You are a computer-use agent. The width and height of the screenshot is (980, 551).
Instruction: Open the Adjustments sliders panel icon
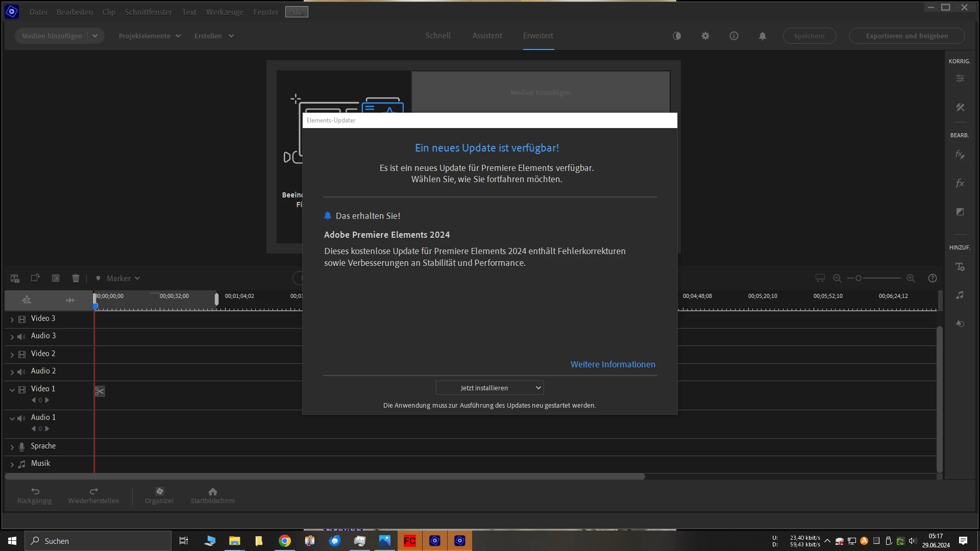coord(960,79)
